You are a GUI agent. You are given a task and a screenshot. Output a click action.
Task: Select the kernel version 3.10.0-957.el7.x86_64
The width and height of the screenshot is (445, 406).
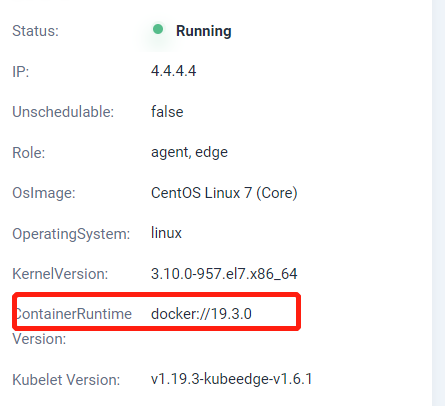[224, 274]
